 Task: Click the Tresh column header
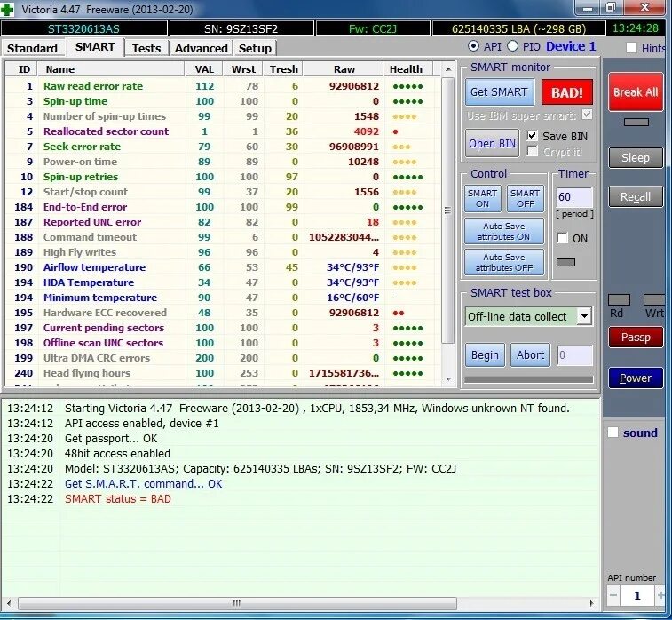[x=284, y=69]
